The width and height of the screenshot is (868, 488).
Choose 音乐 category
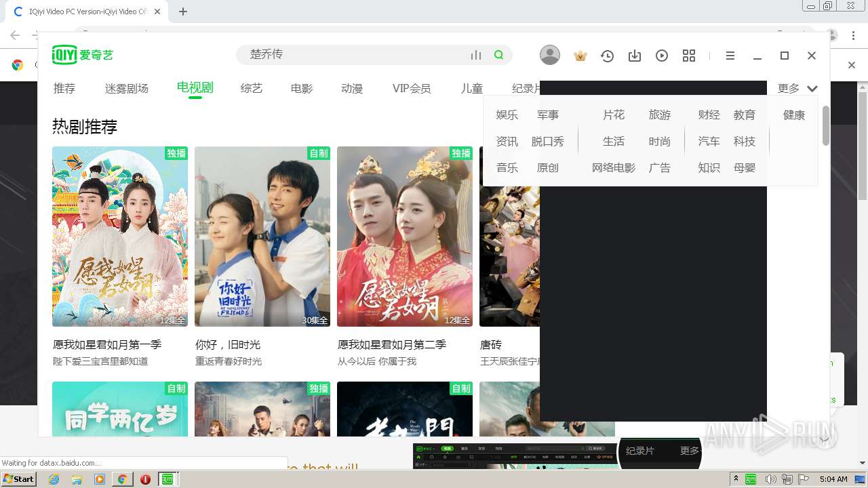[507, 168]
